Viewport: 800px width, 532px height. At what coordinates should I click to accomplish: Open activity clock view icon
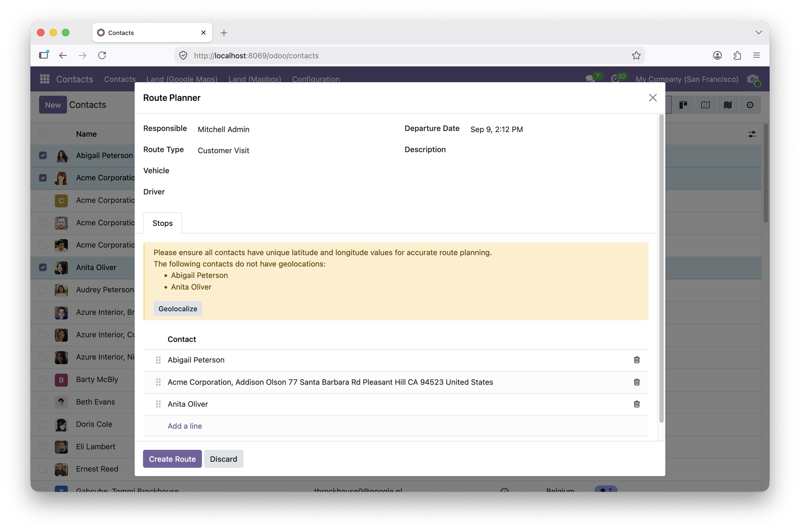tap(750, 105)
